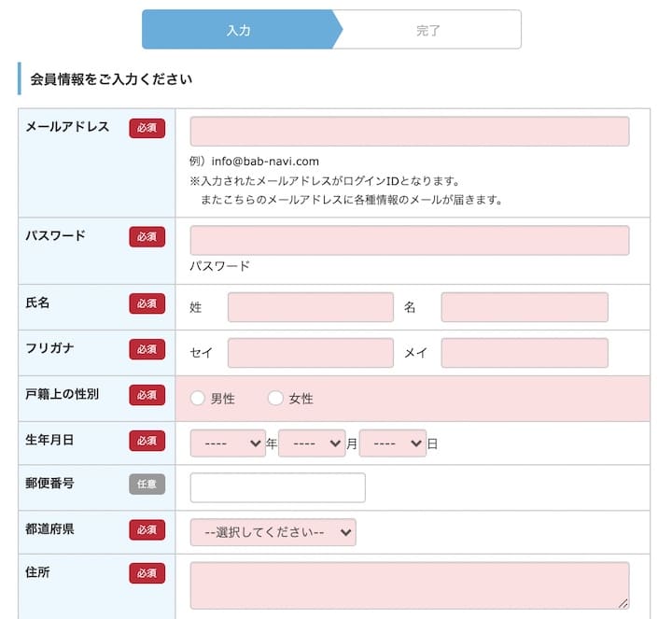Focus the セイ furigana field
The image size is (672, 619).
(310, 353)
